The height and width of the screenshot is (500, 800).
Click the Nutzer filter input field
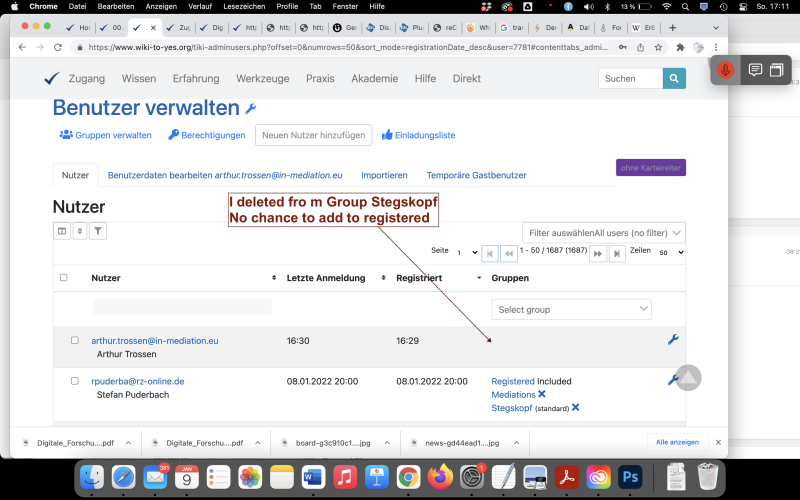pyautogui.click(x=182, y=307)
